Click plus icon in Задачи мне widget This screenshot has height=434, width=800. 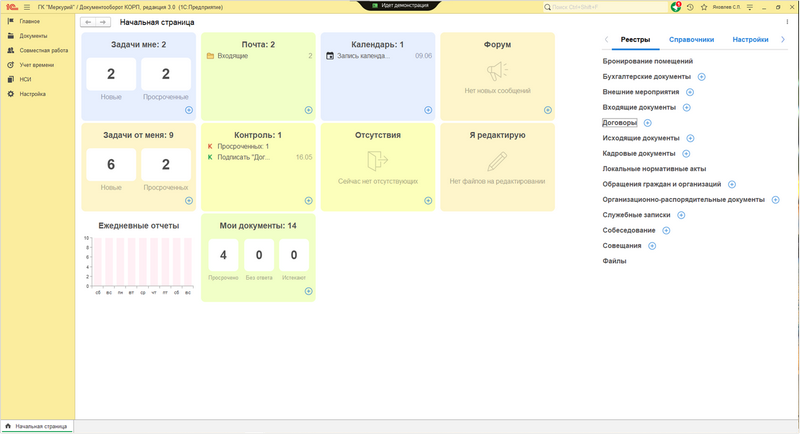[189, 110]
